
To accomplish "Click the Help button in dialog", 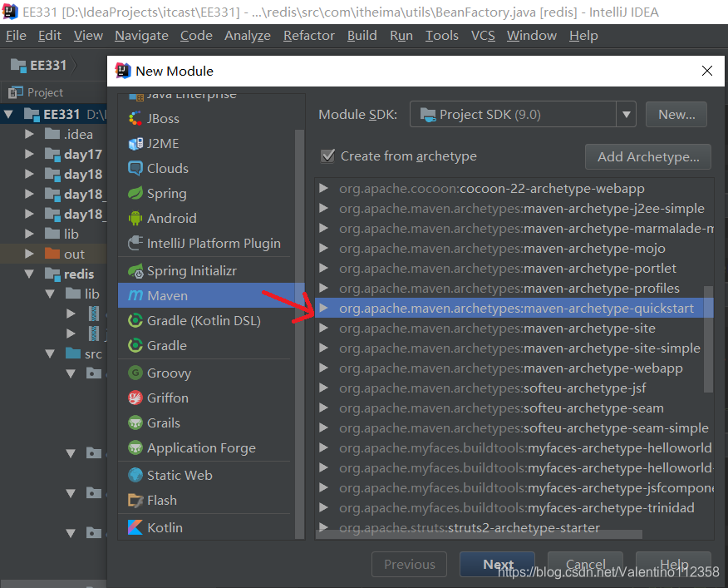I will [x=673, y=564].
